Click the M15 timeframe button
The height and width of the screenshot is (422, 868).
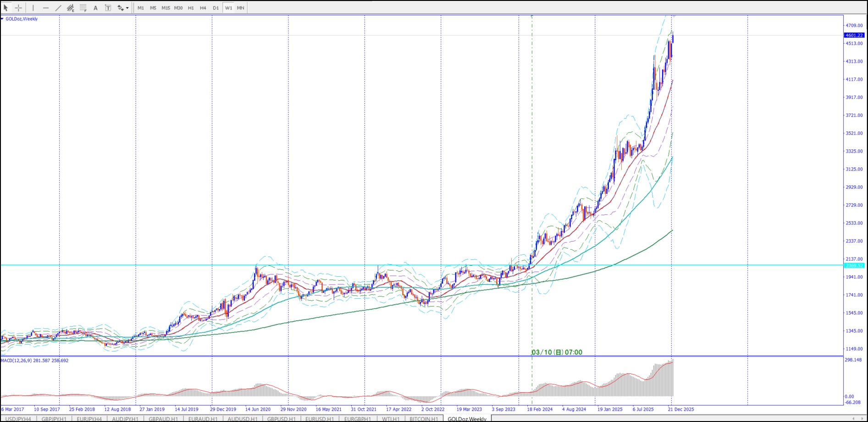[x=166, y=8]
